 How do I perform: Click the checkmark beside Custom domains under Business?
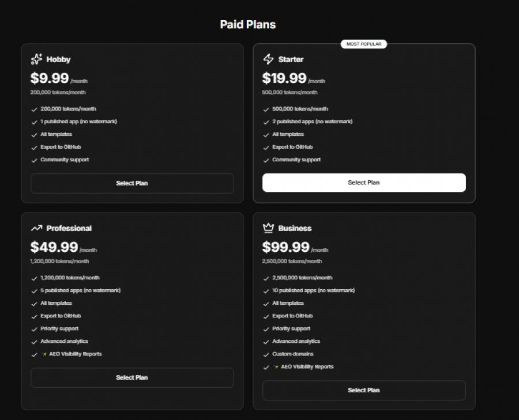(x=266, y=354)
